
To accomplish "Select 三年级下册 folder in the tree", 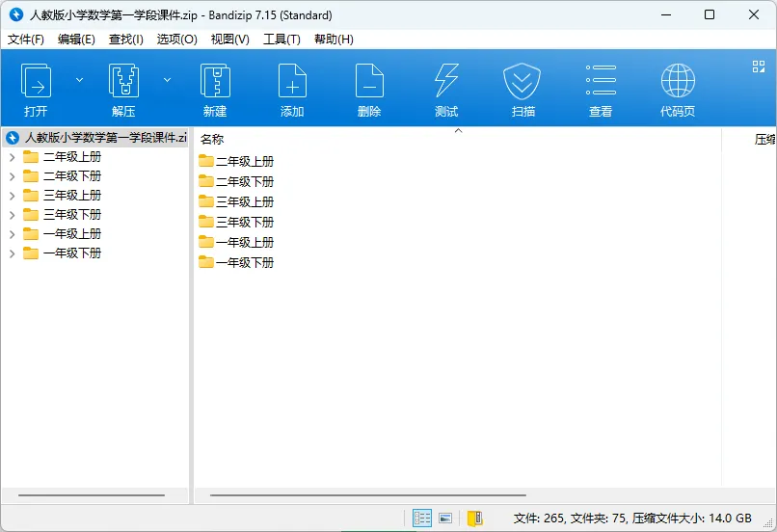I will point(63,215).
